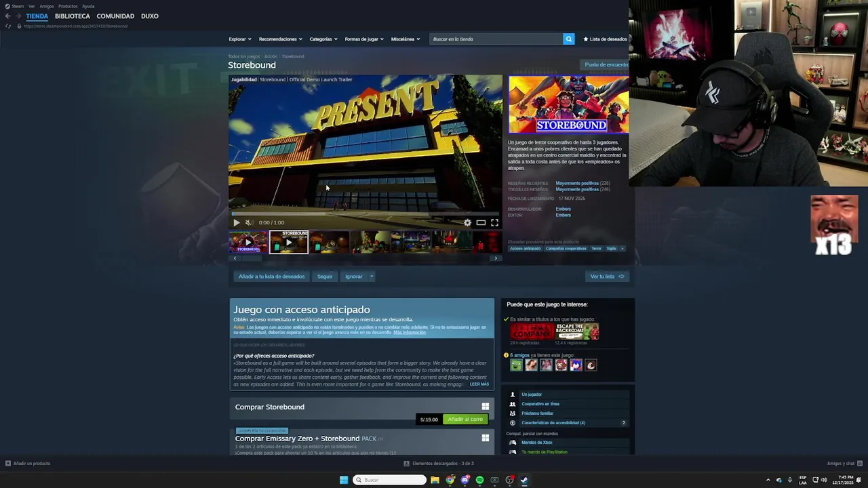Click the 'Mandos de Xbox' controller entry
Viewport: 868px width, 488px height.
537,443
